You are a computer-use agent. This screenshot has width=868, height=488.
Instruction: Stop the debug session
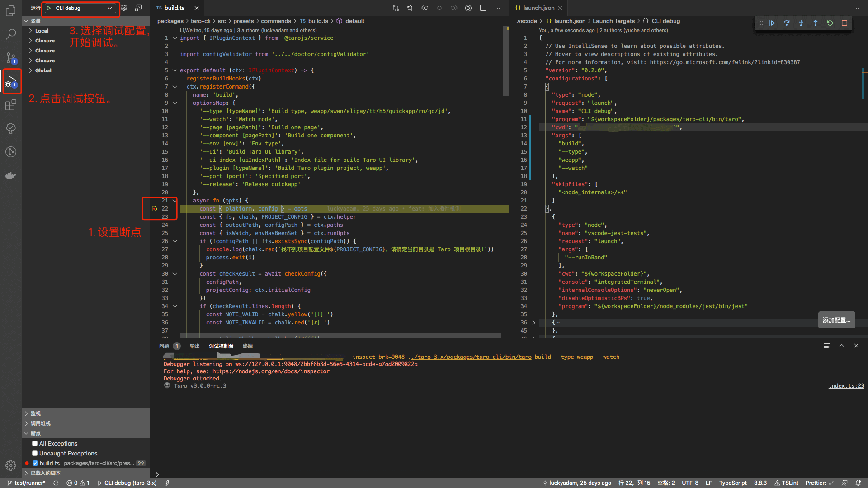844,23
